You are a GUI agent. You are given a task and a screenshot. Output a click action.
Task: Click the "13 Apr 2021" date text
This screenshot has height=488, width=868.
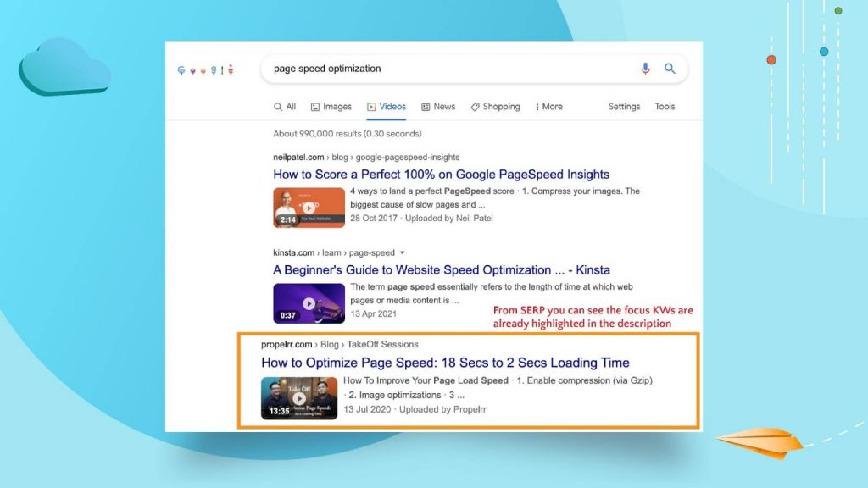pos(373,313)
